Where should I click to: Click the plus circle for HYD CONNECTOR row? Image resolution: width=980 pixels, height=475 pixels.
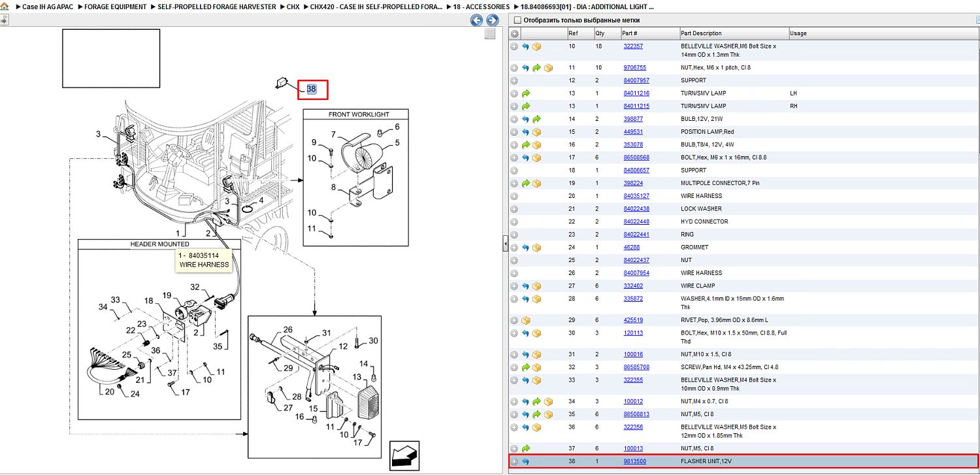(x=514, y=222)
